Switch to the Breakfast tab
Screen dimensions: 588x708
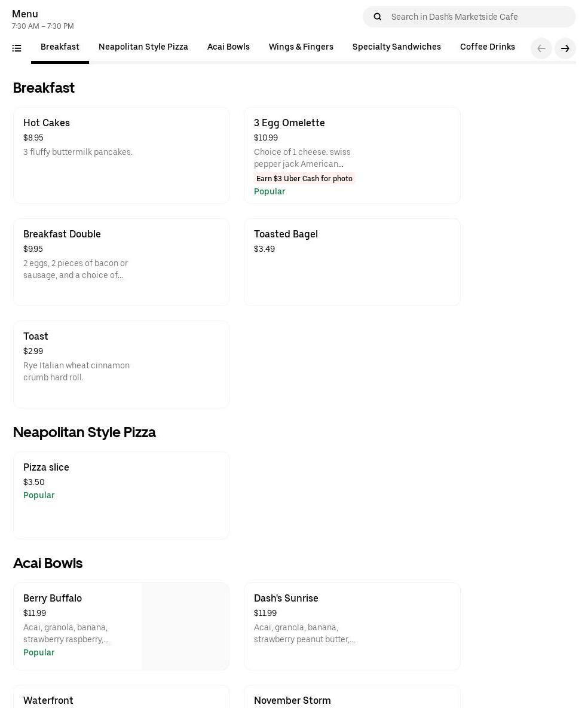[x=60, y=47]
